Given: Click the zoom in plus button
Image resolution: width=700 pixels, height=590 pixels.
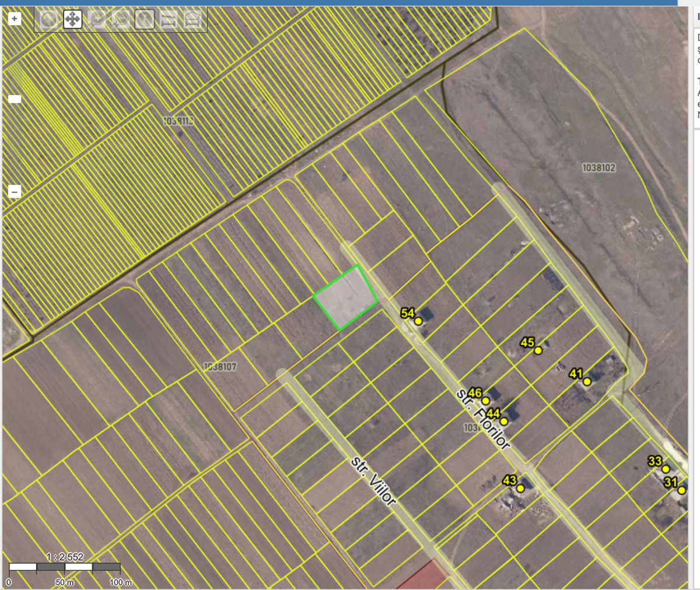Looking at the screenshot, I should pyautogui.click(x=15, y=19).
